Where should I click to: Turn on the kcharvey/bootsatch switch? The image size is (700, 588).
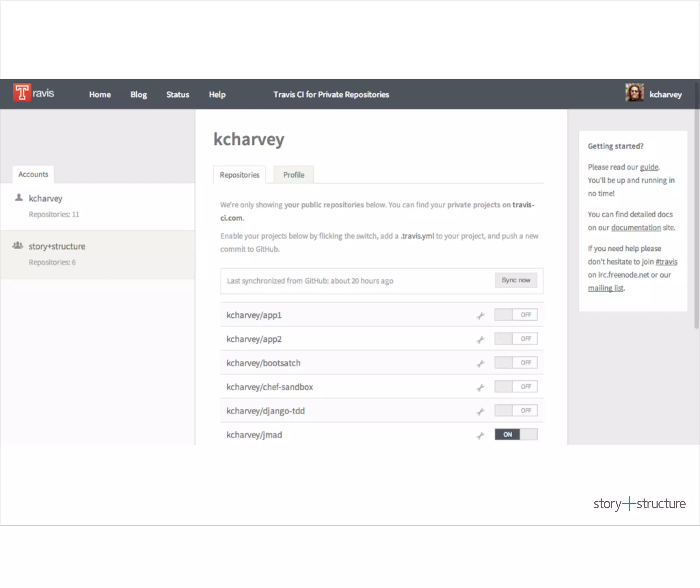pos(516,362)
